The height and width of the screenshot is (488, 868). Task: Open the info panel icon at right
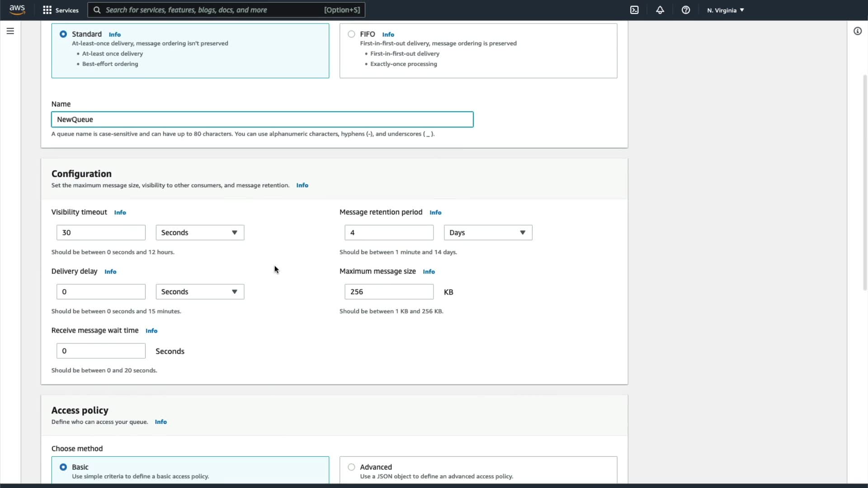coord(857,31)
